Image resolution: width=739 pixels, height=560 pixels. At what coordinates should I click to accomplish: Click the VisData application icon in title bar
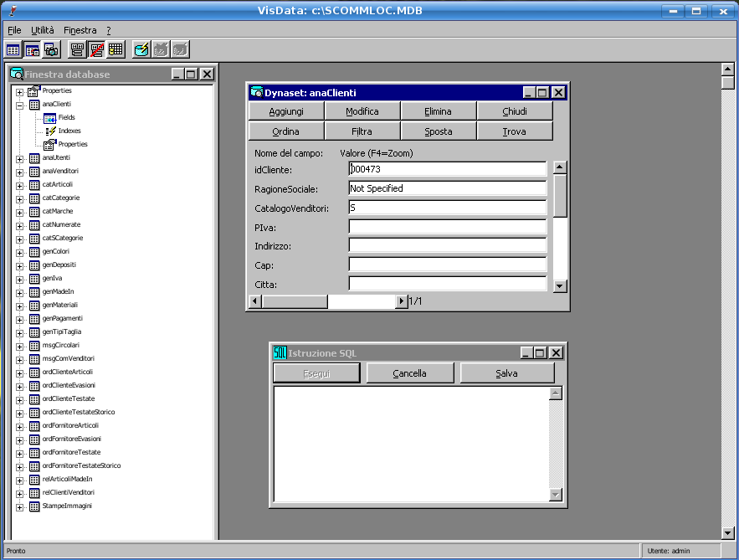(x=13, y=10)
